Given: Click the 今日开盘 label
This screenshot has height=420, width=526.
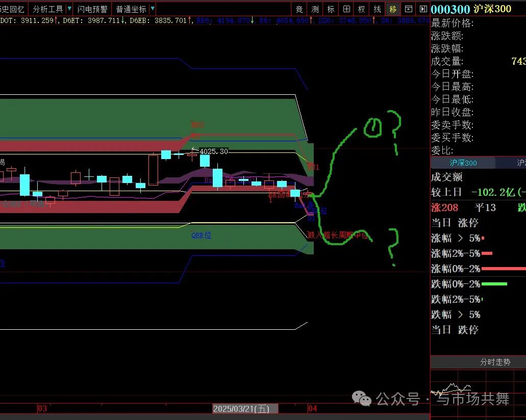Looking at the screenshot, I should tap(452, 74).
